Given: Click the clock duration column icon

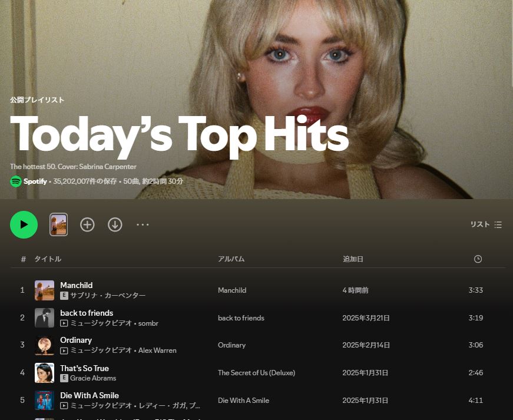Looking at the screenshot, I should point(478,259).
